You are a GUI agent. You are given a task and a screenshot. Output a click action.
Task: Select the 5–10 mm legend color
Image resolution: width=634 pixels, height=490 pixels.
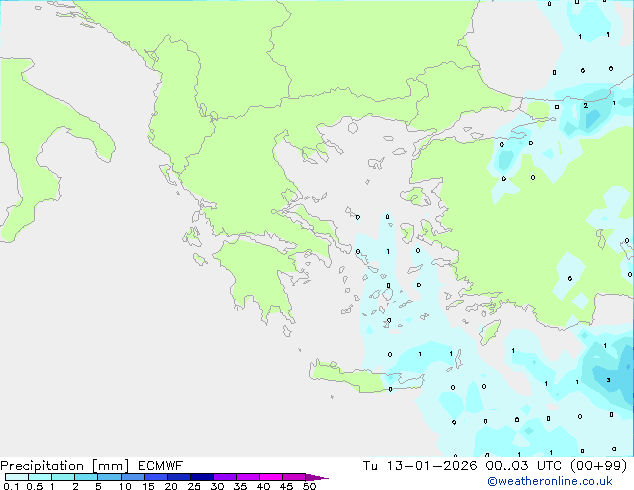109,477
